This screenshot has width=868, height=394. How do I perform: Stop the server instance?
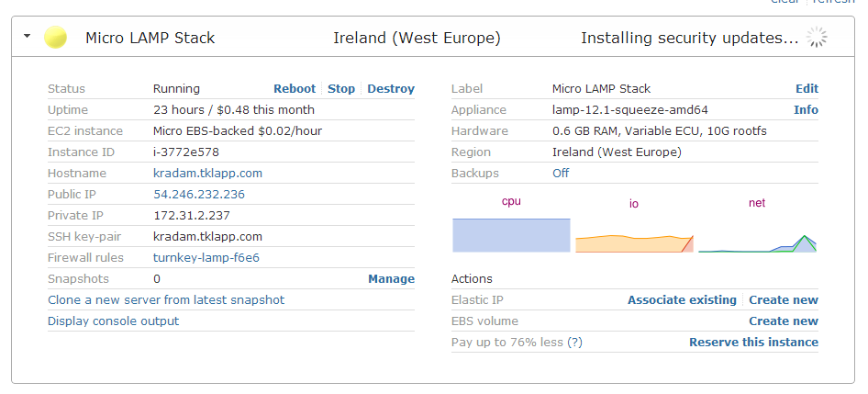(x=341, y=89)
